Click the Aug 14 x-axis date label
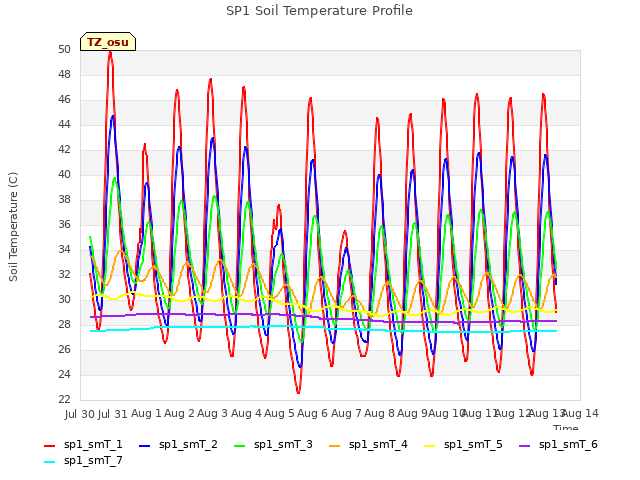 pos(580,413)
